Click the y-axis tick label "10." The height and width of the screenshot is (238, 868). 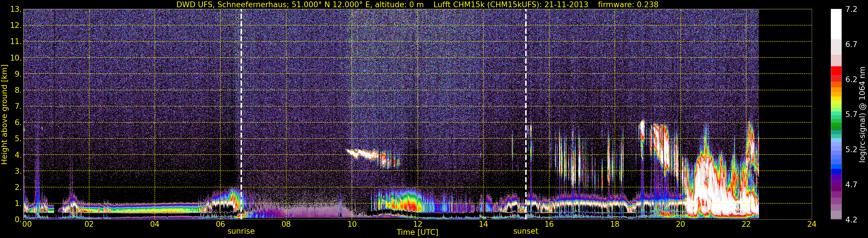[16, 58]
